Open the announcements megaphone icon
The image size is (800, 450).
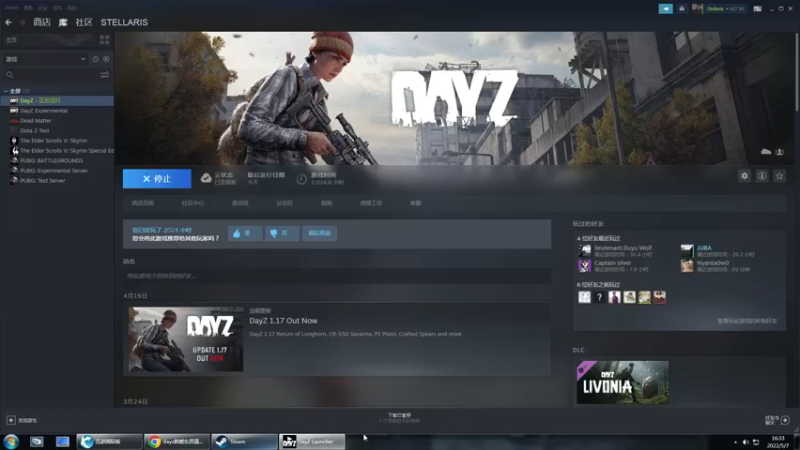click(x=666, y=9)
